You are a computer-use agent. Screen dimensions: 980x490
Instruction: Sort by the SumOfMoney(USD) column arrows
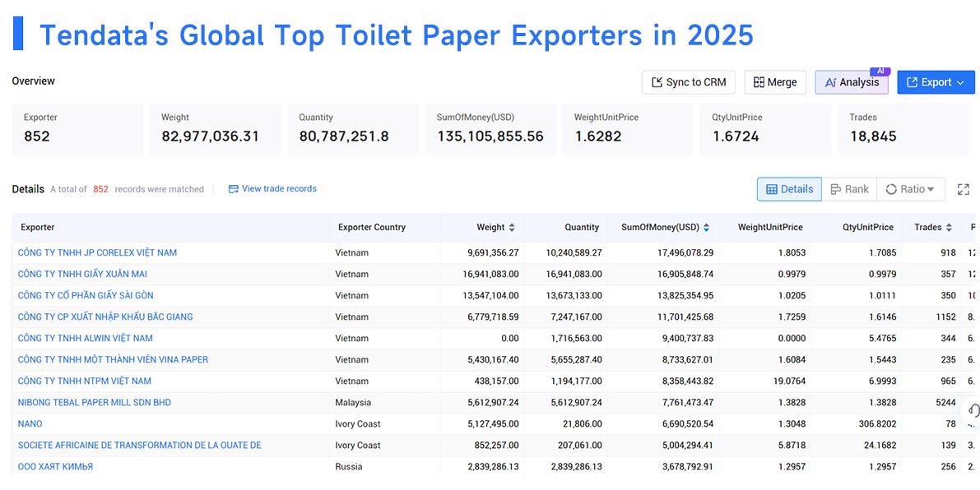tap(706, 228)
